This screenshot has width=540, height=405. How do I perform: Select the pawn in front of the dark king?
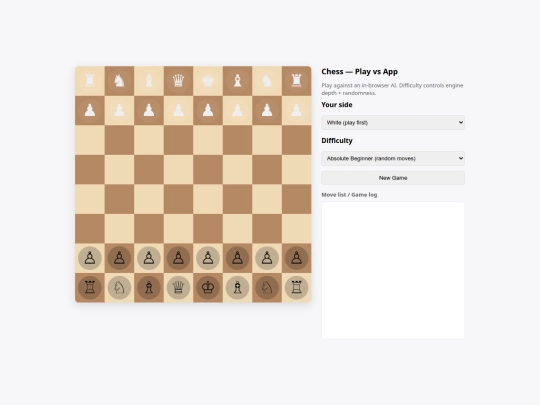coord(208,258)
